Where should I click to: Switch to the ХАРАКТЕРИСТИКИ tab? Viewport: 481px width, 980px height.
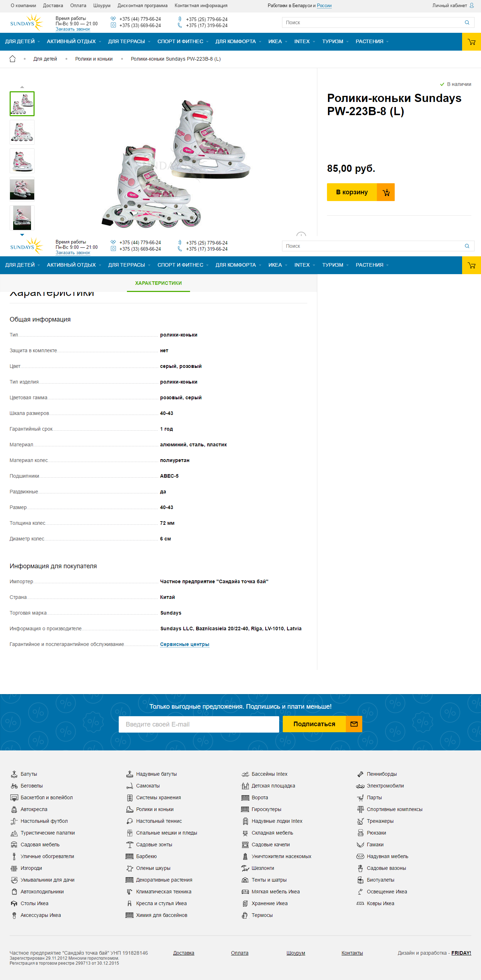point(158,283)
